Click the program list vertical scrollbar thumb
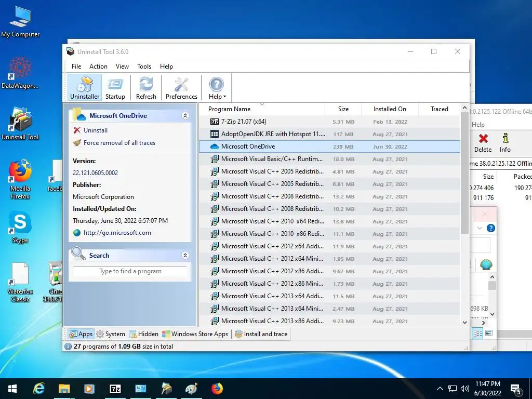This screenshot has height=399, width=532. 464,173
